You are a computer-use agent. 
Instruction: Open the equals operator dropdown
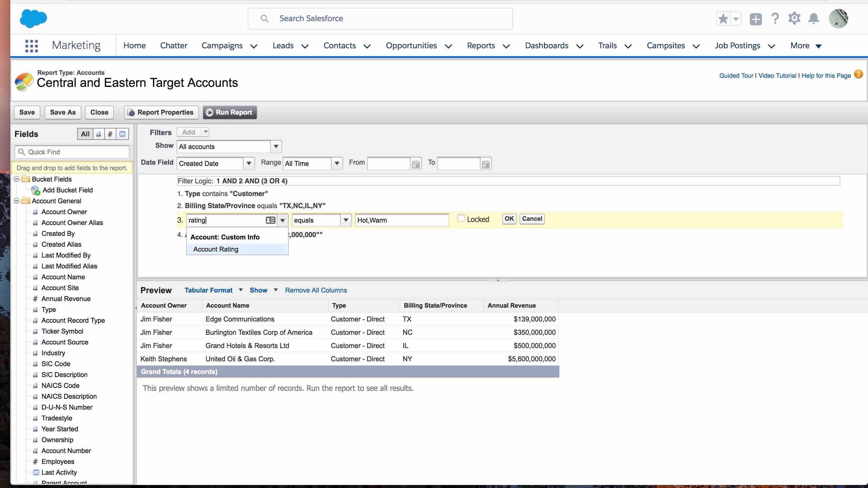coord(346,220)
